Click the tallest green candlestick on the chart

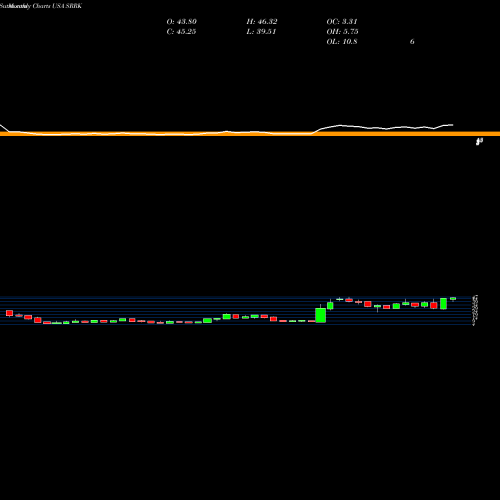click(x=321, y=315)
